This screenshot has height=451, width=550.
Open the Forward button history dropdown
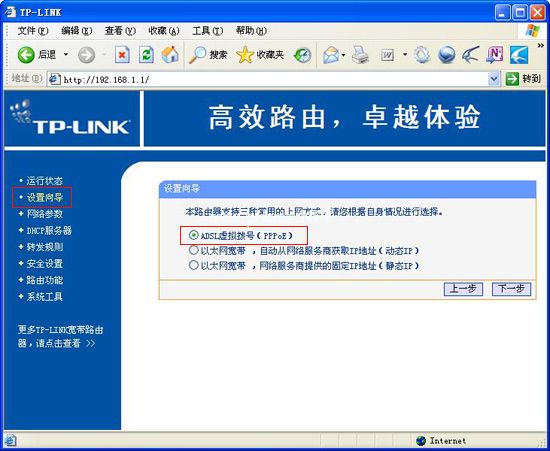coord(104,55)
